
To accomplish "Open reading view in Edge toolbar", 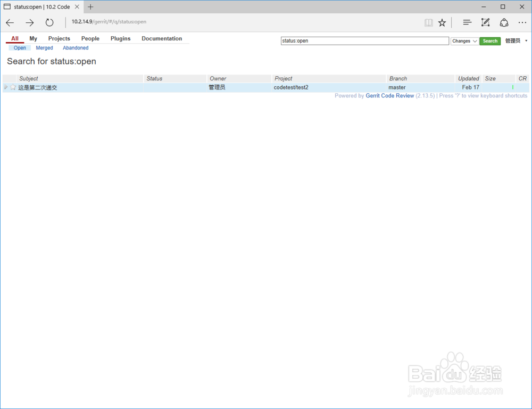I will coord(429,22).
